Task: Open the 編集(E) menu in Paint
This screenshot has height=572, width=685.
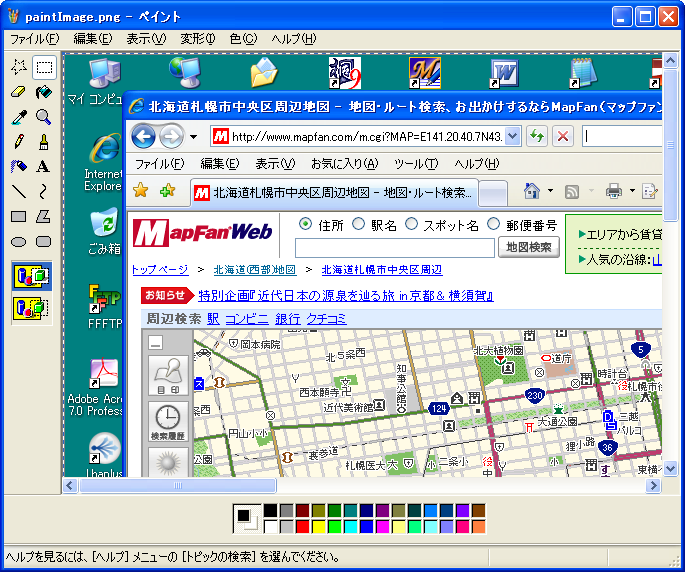Action: click(93, 39)
